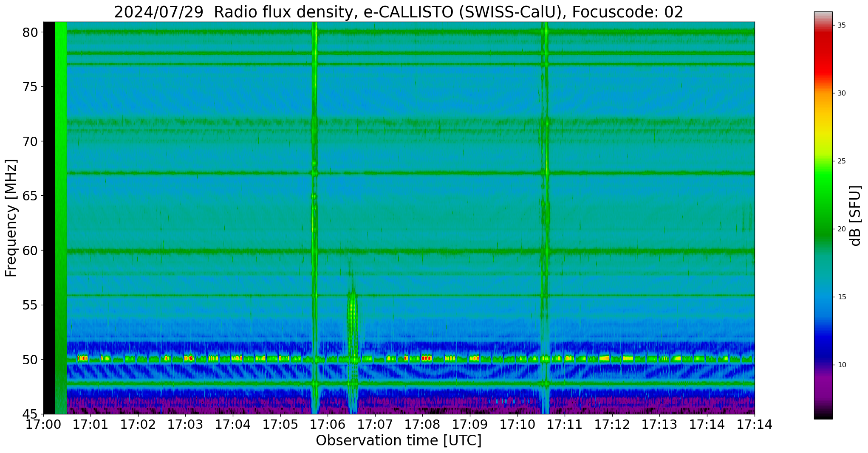868x453 pixels.
Task: Click the 60 MHz frequency tick label
Action: click(30, 250)
